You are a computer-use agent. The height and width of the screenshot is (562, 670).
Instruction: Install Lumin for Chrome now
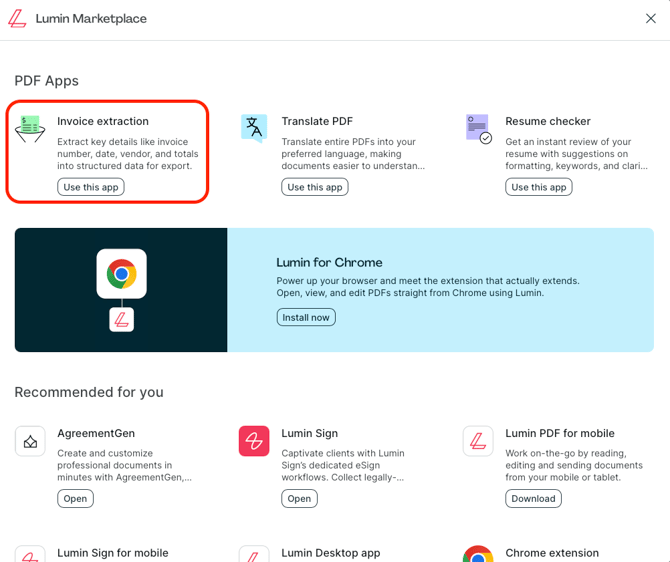point(306,318)
